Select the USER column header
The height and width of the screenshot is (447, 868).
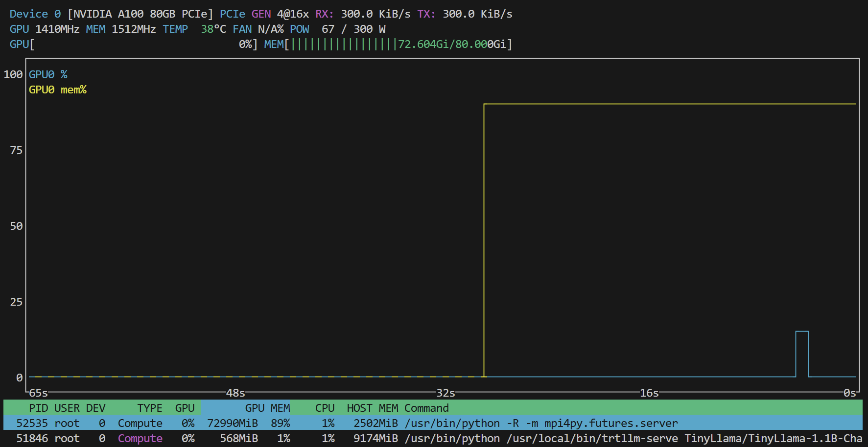point(67,408)
